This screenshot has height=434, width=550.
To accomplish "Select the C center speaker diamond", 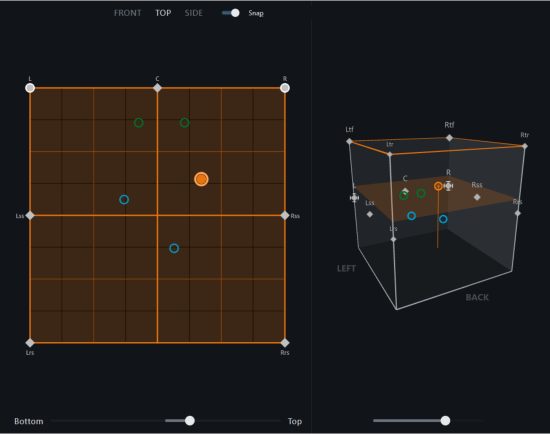I will (x=157, y=88).
